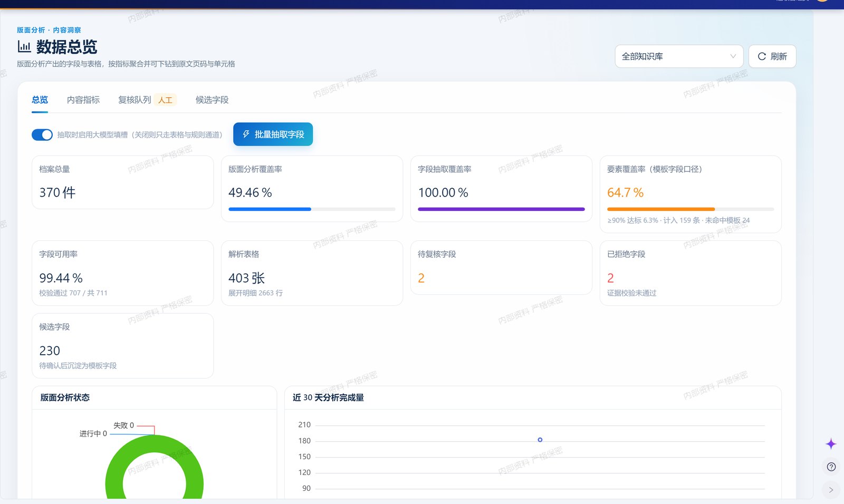
Task: Open the 全部知识库 dropdown
Action: click(679, 56)
